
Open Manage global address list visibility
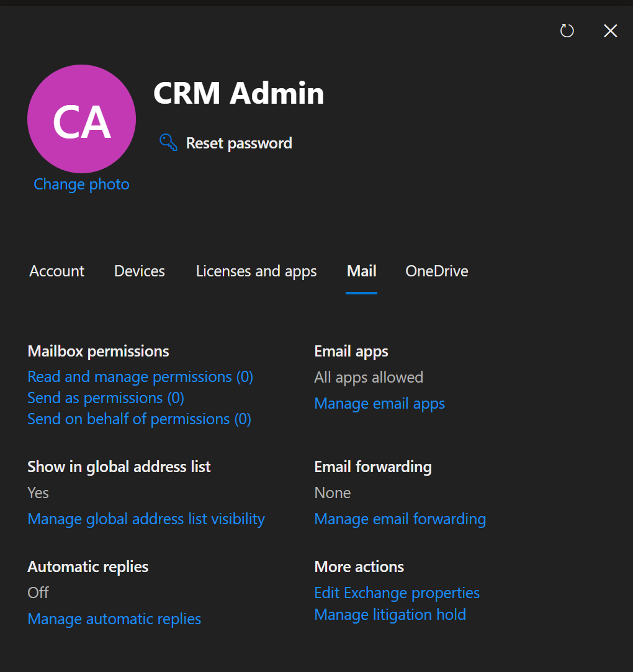coord(146,519)
